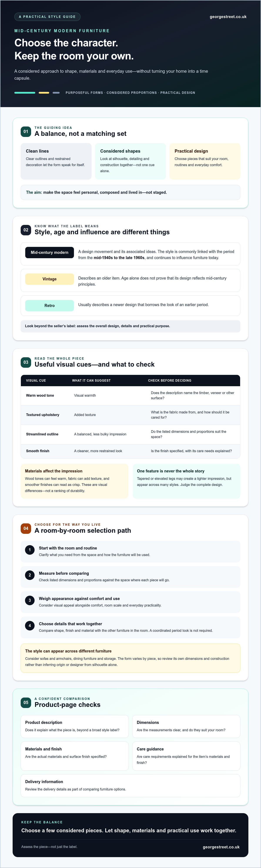Open georgestreet.co.uk link in footer
Image resolution: width=261 pixels, height=868 pixels.
221,847
